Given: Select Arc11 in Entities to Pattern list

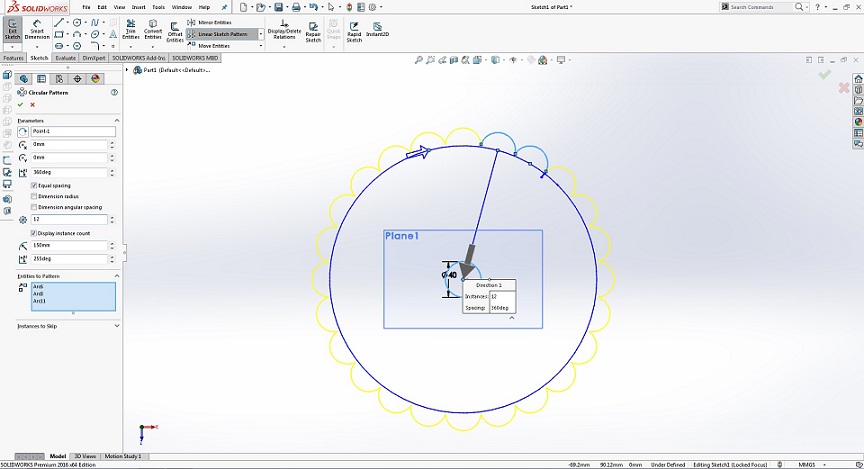Looking at the screenshot, I should tap(39, 301).
